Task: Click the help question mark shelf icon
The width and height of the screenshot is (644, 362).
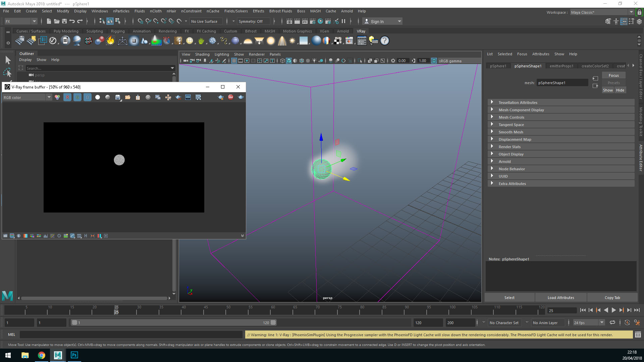Action: [x=385, y=41]
